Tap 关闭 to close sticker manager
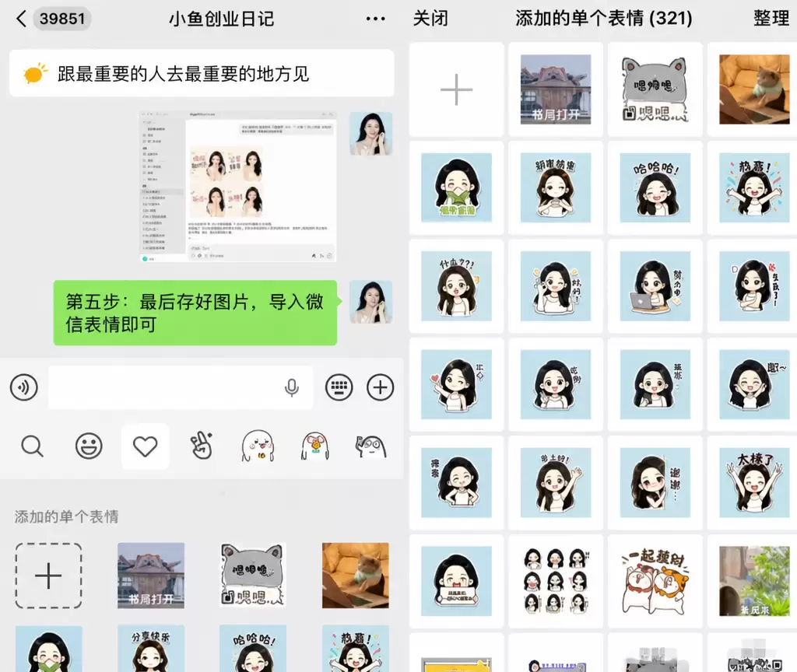This screenshot has height=672, width=797. click(430, 19)
